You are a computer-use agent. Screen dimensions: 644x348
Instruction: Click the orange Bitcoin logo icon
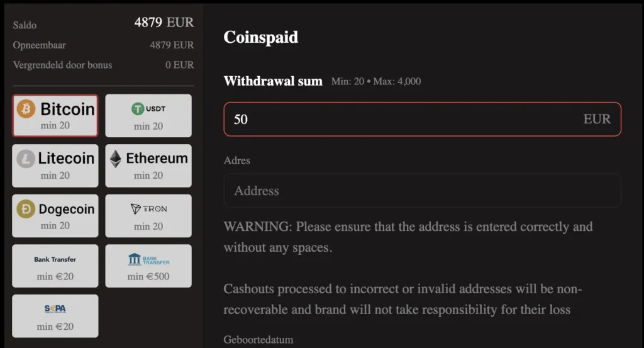[26, 109]
